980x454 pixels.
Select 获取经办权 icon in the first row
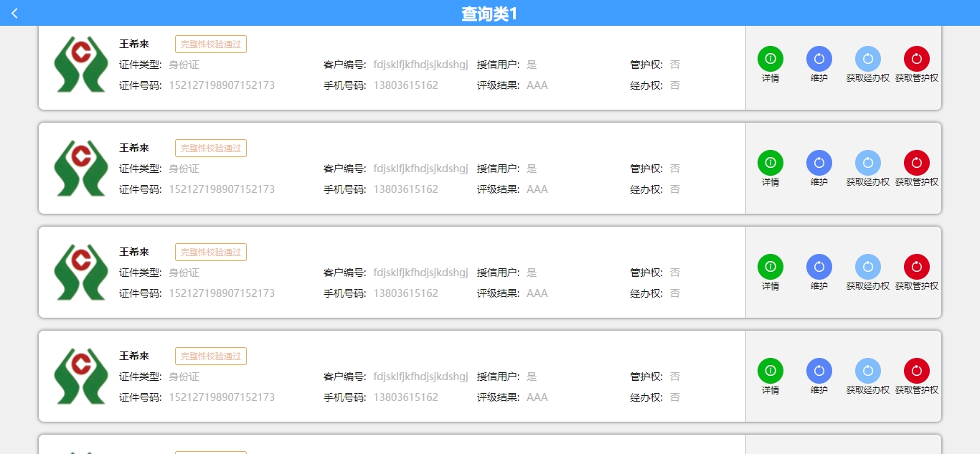click(867, 59)
